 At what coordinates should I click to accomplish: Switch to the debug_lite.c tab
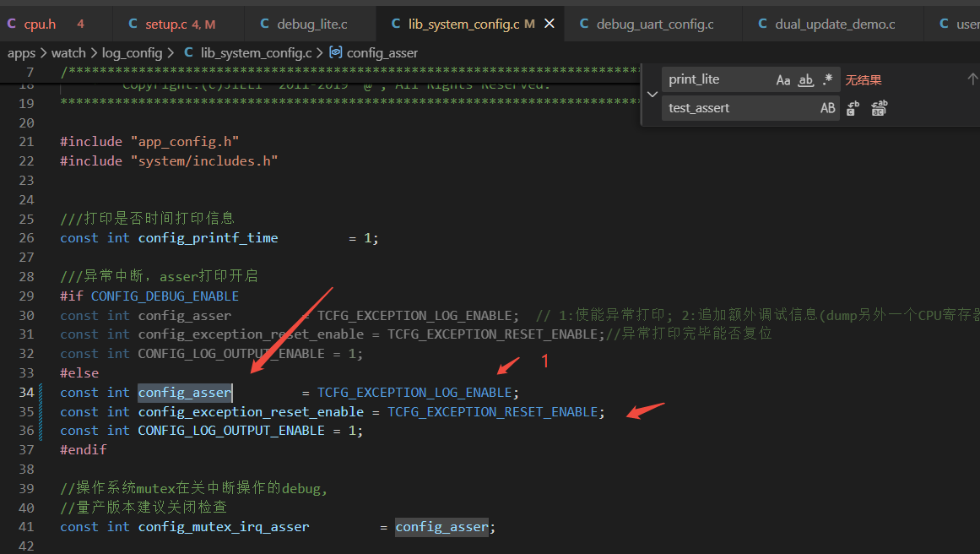(311, 24)
